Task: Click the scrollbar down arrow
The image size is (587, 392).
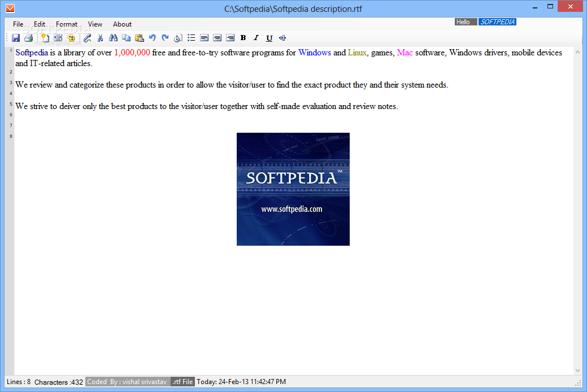Action: [x=577, y=371]
